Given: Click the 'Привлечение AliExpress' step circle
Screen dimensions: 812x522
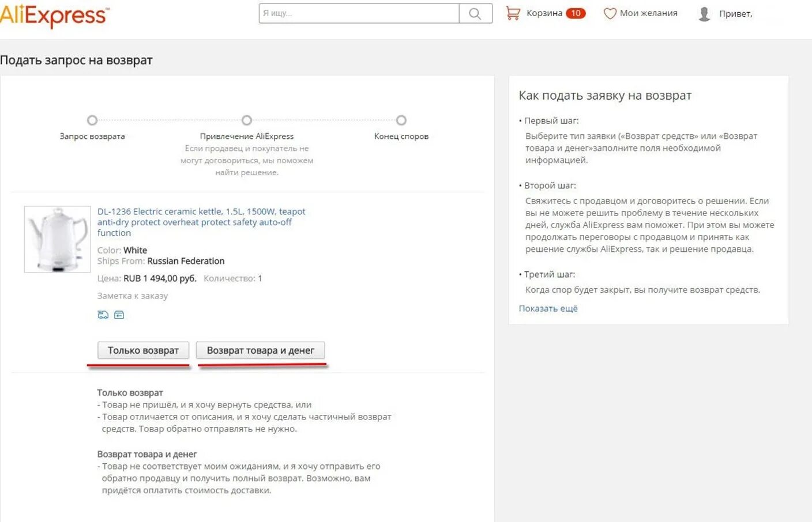Looking at the screenshot, I should (x=247, y=120).
